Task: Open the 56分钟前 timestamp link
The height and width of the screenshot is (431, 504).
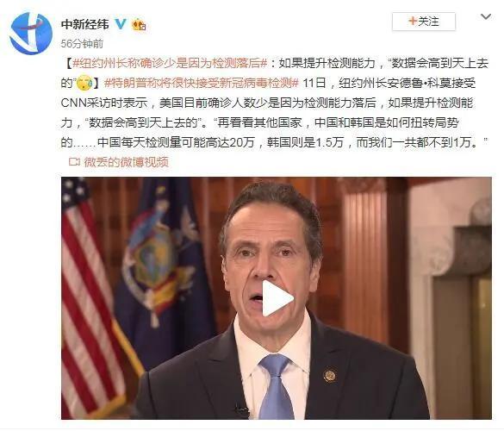Action: click(82, 43)
